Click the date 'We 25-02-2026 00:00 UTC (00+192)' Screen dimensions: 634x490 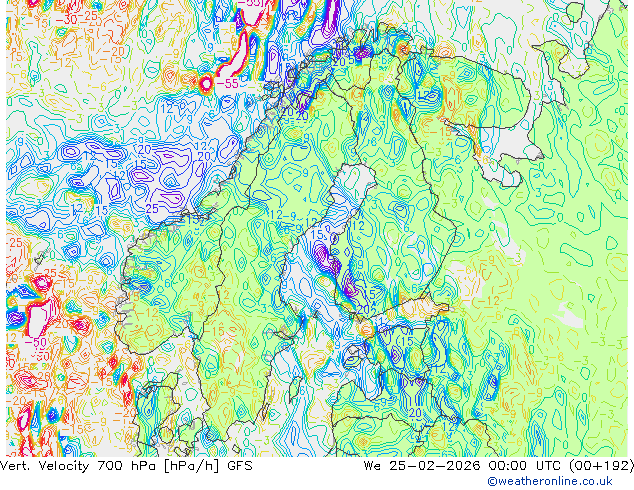tap(499, 466)
